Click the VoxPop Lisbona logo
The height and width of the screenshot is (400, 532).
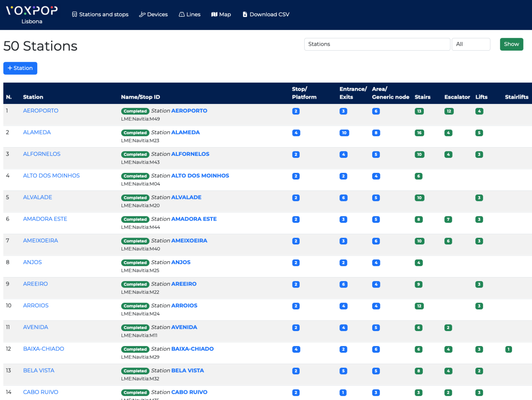[32, 15]
